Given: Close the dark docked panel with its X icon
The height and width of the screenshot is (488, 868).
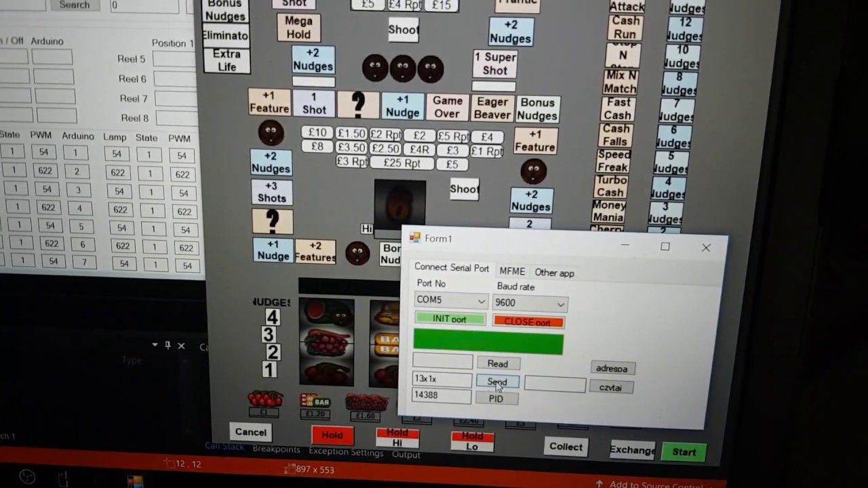Looking at the screenshot, I should click(181, 346).
